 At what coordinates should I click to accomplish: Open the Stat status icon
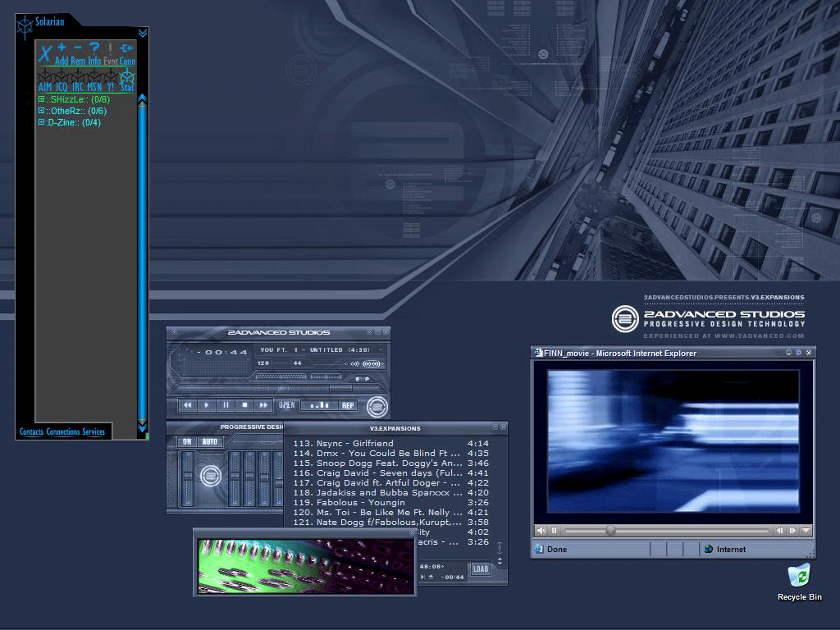127,80
